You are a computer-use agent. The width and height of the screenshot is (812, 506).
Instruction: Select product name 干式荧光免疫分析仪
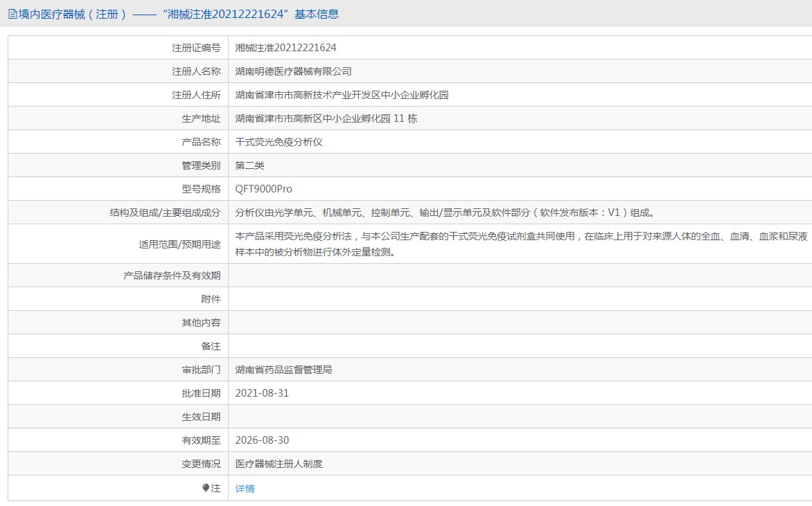pos(279,142)
